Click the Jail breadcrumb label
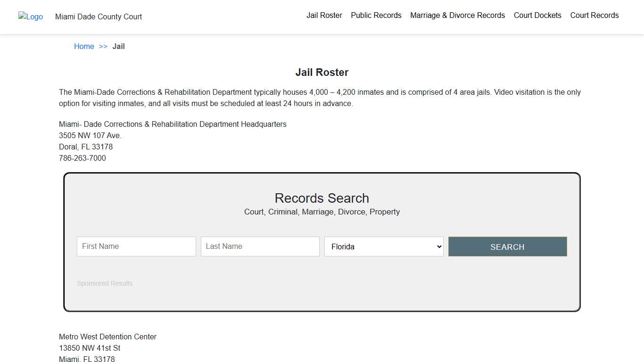Viewport: 644px width, 362px height. pyautogui.click(x=118, y=46)
